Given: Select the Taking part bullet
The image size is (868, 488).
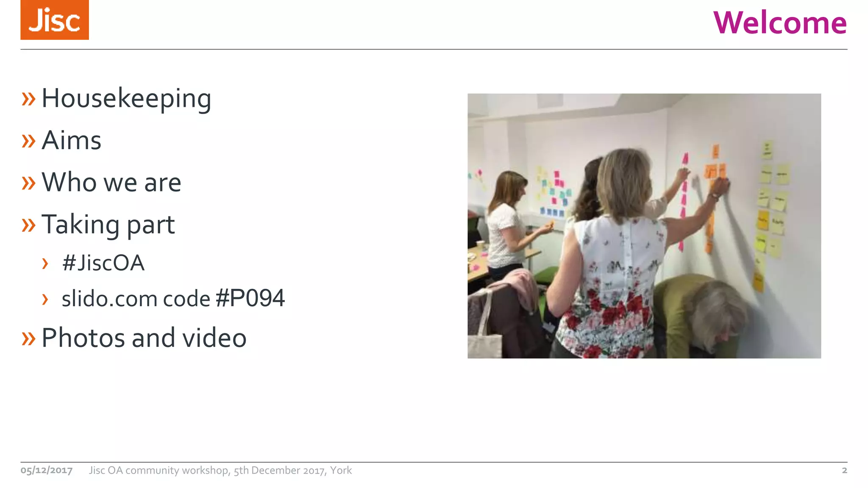Looking at the screenshot, I should point(108,225).
